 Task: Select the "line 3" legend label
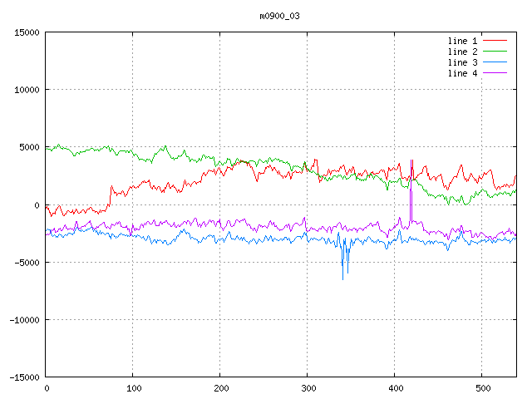[x=462, y=62]
